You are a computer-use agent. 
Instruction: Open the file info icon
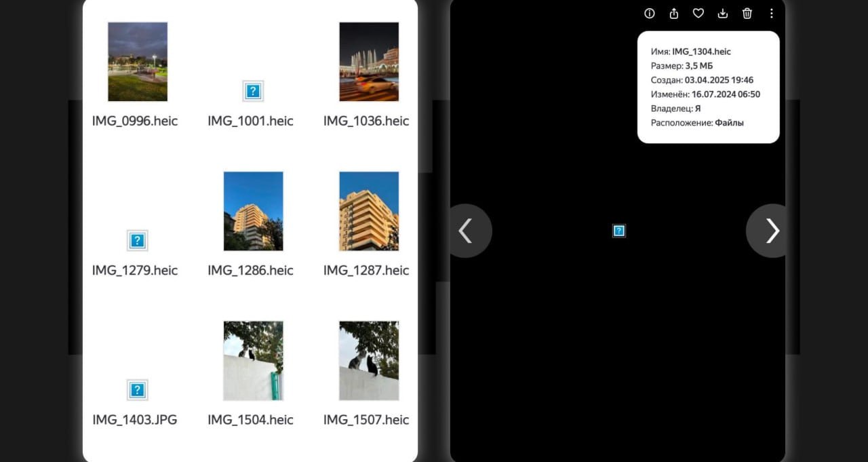(650, 14)
